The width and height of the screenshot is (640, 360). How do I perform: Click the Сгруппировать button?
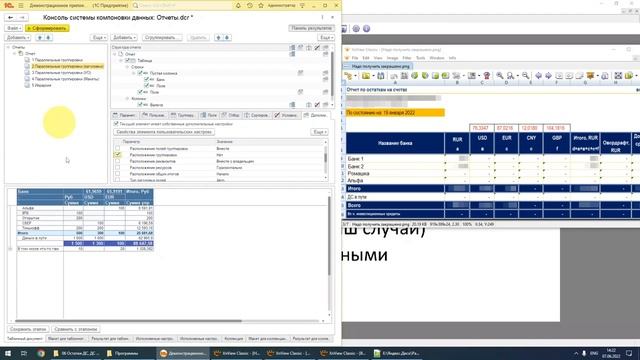162,38
